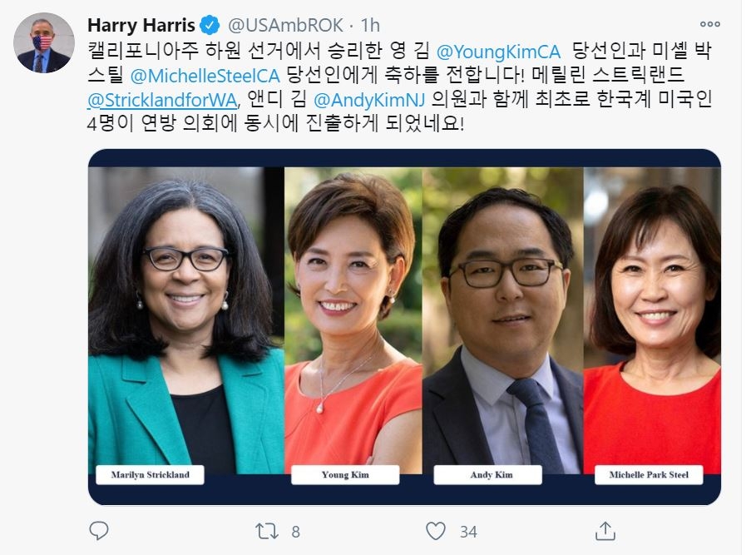View the retweet count of 8
This screenshot has height=555, width=756.
pyautogui.click(x=295, y=532)
